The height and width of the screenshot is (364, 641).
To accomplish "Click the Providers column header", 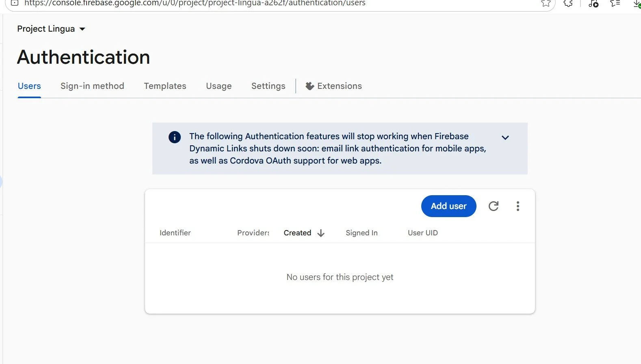I will (x=253, y=233).
